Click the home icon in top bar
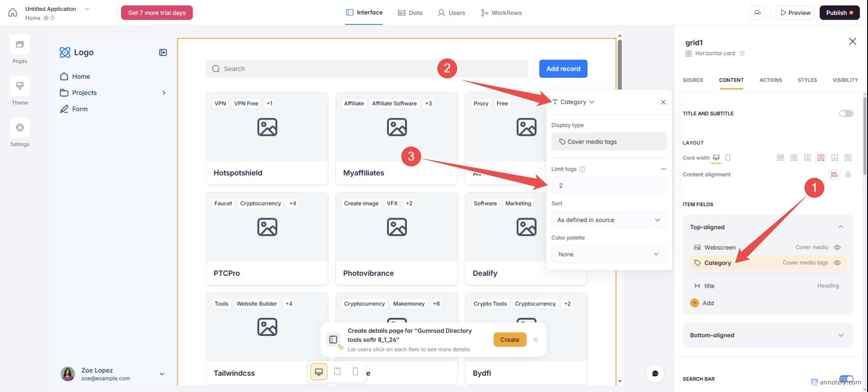The width and height of the screenshot is (868, 392). coord(13,13)
